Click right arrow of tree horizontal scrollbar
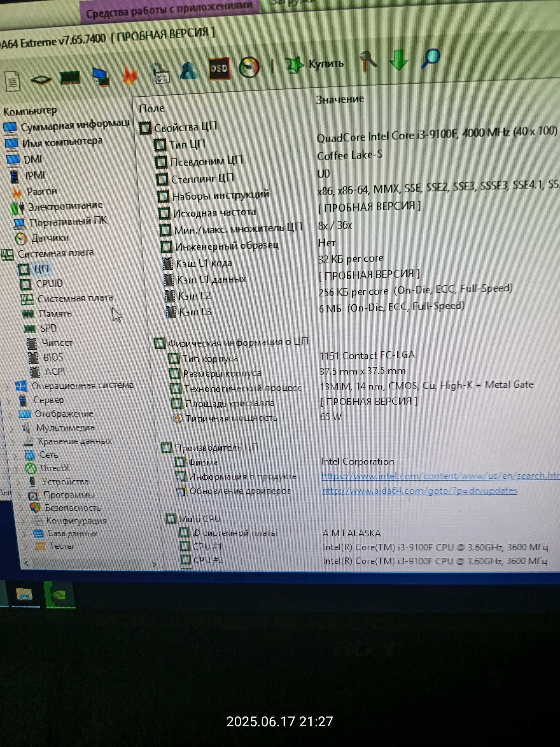This screenshot has height=747, width=560. [154, 564]
